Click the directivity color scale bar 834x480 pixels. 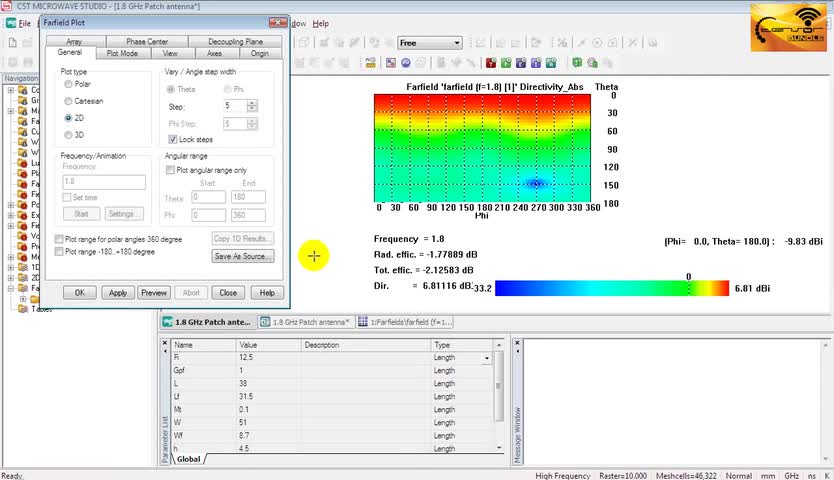[x=612, y=288]
